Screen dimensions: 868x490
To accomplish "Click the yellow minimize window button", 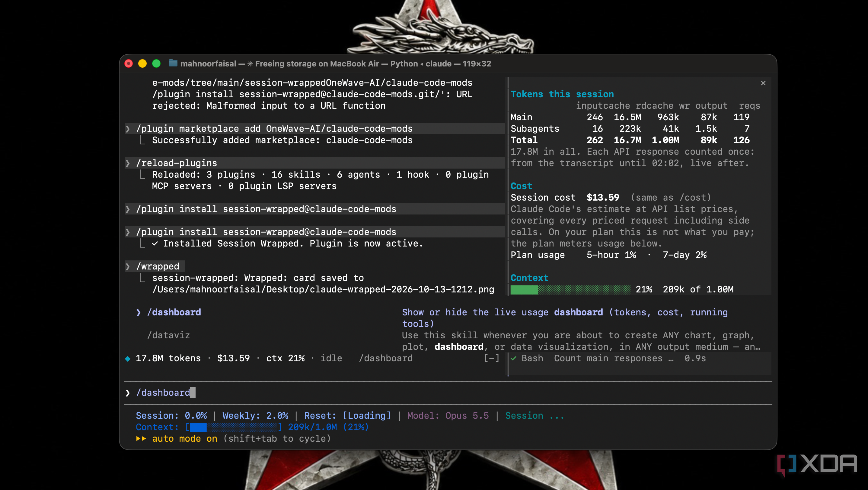I will click(x=142, y=63).
